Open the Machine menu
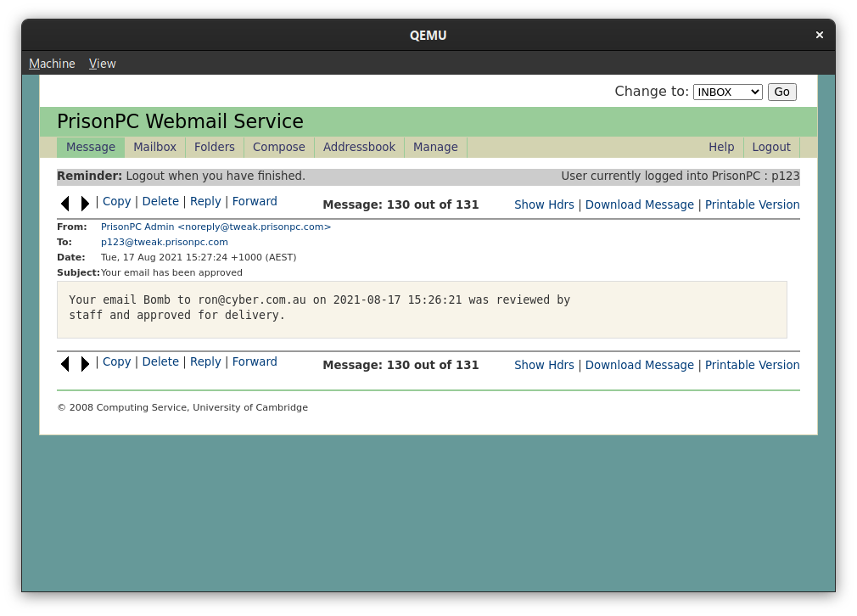The image size is (857, 616). click(x=52, y=64)
